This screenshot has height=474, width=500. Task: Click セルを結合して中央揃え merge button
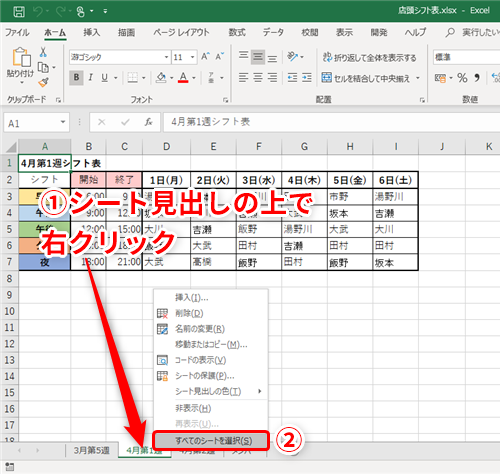pyautogui.click(x=366, y=78)
